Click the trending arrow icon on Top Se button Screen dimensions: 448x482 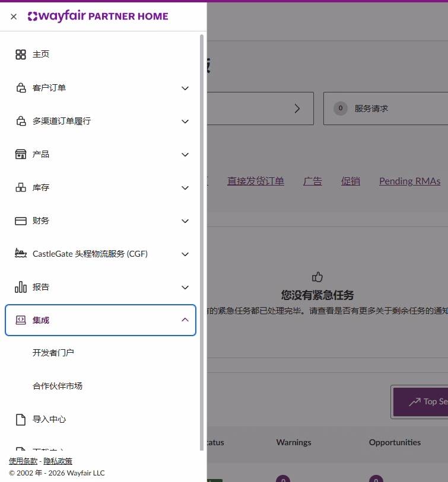pos(414,401)
